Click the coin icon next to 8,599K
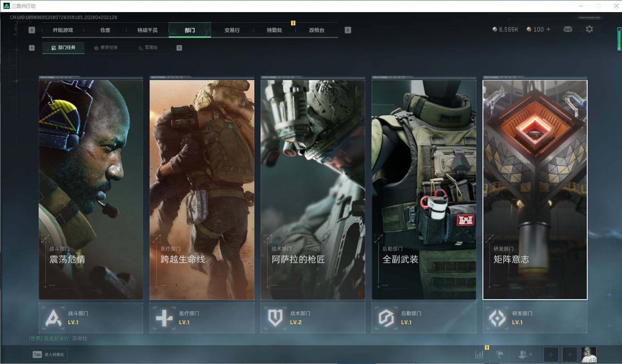Viewport: 622px width, 364px height. 495,29
